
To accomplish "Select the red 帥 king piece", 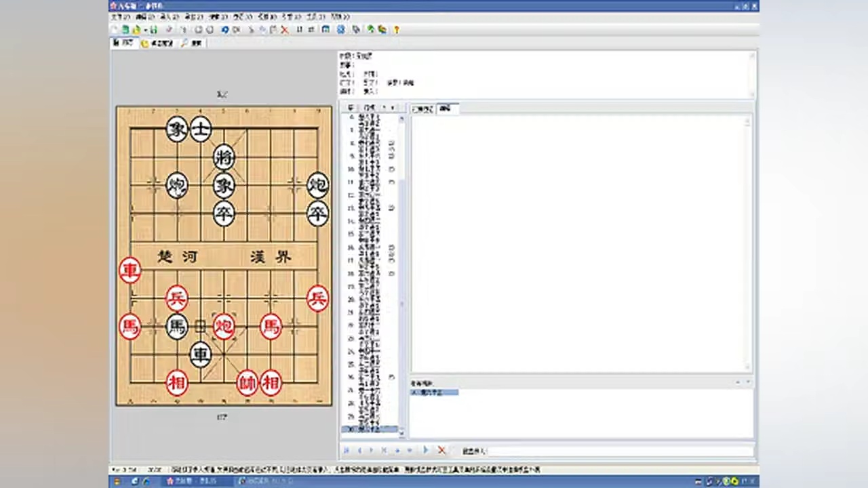I will [248, 382].
